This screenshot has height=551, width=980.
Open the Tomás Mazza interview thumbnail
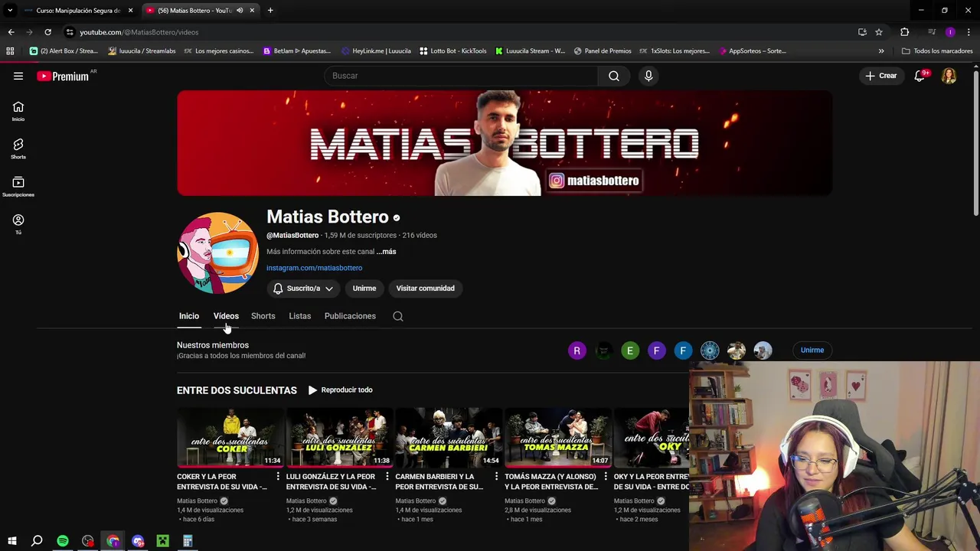pos(557,437)
